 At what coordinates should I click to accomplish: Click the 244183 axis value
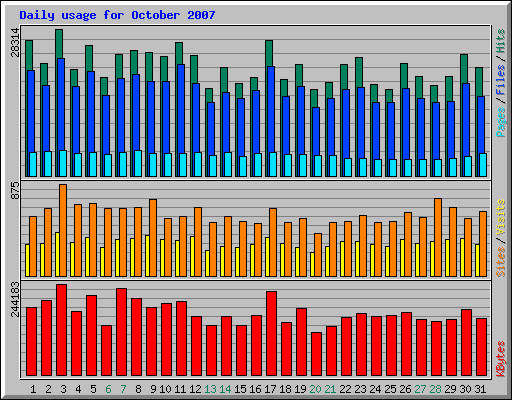point(15,299)
